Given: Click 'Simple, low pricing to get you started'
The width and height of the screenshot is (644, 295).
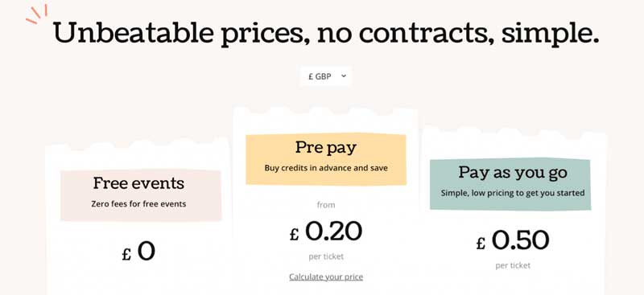Looking at the screenshot, I should click(x=513, y=193).
